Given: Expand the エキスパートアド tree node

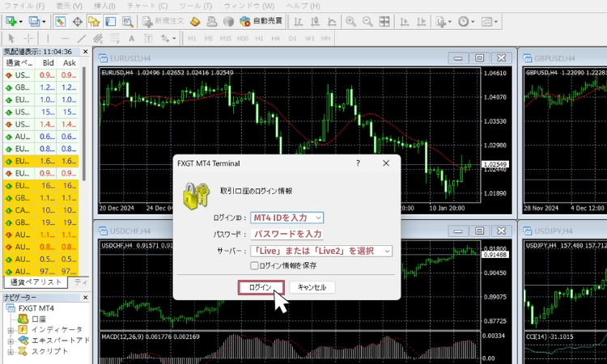Looking at the screenshot, I should tap(11, 341).
